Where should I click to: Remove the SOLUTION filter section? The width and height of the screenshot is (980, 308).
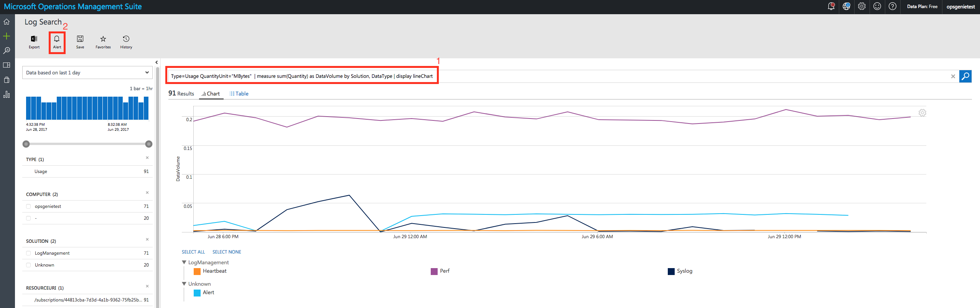pos(147,239)
